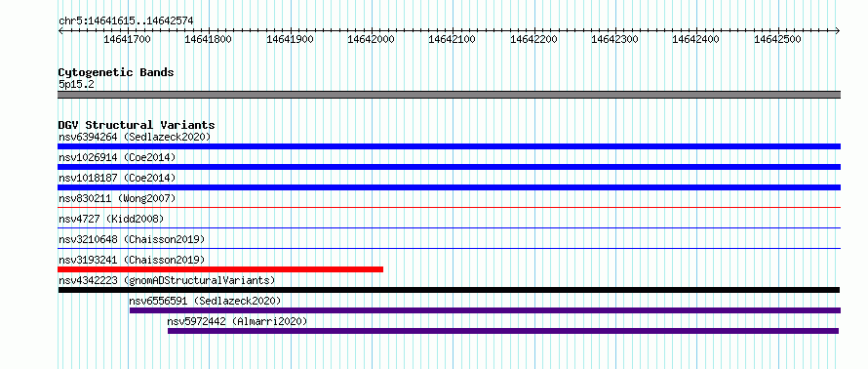Open the first Coe2014 variant nsv1026914 label
The height and width of the screenshot is (369, 868).
(117, 157)
